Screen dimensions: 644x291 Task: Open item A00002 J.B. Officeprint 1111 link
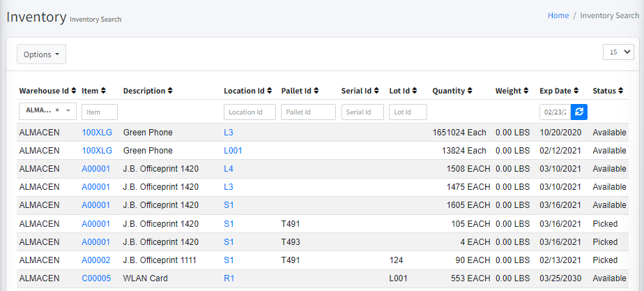96,260
